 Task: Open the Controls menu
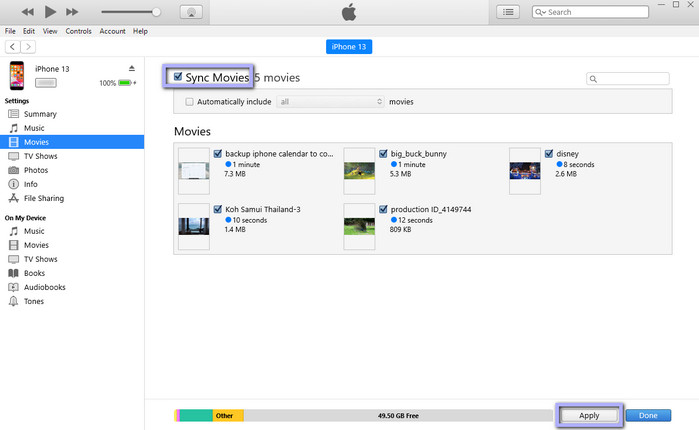point(78,31)
